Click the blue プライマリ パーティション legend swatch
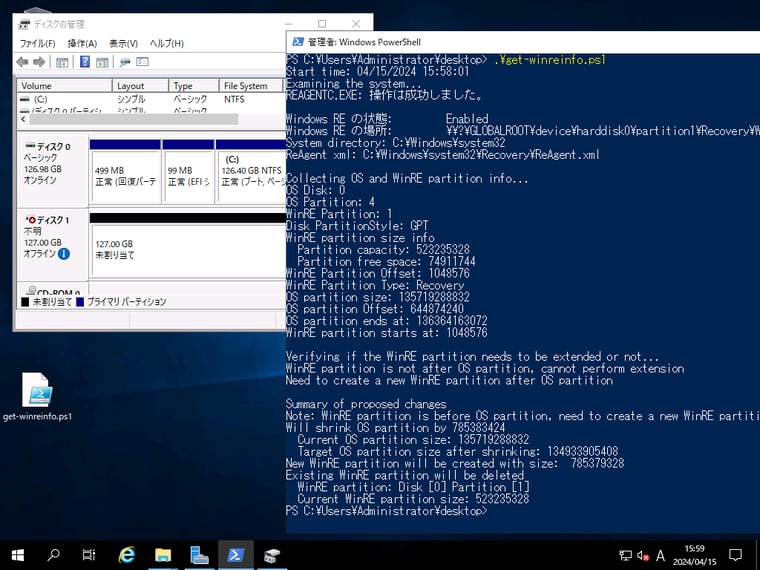The image size is (760, 570). (x=80, y=302)
